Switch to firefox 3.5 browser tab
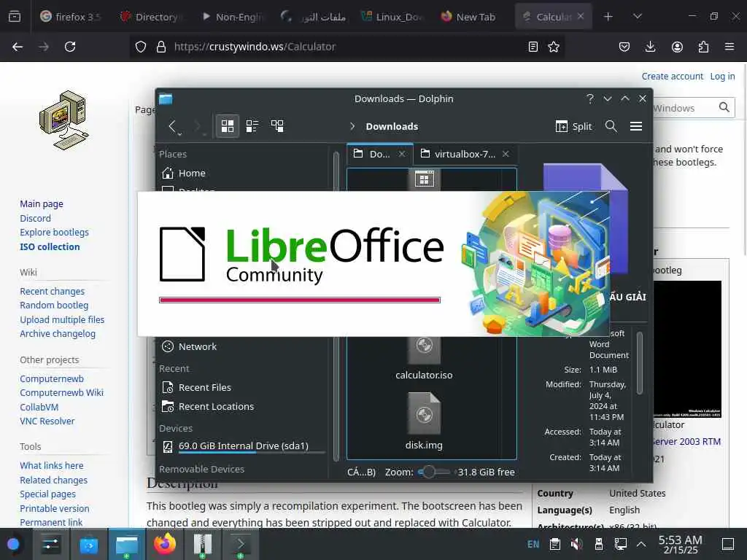Image resolution: width=747 pixels, height=560 pixels. tap(71, 17)
